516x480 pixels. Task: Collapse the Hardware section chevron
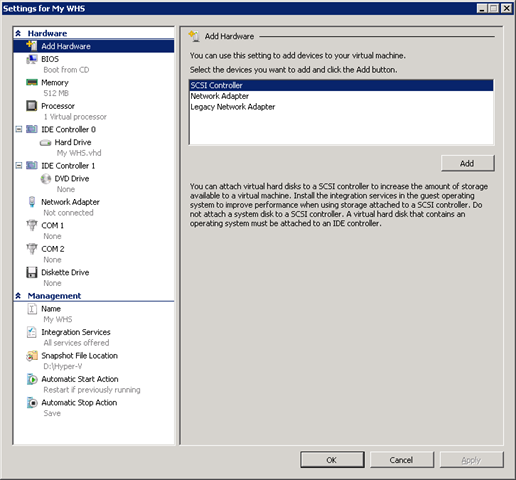pyautogui.click(x=18, y=33)
